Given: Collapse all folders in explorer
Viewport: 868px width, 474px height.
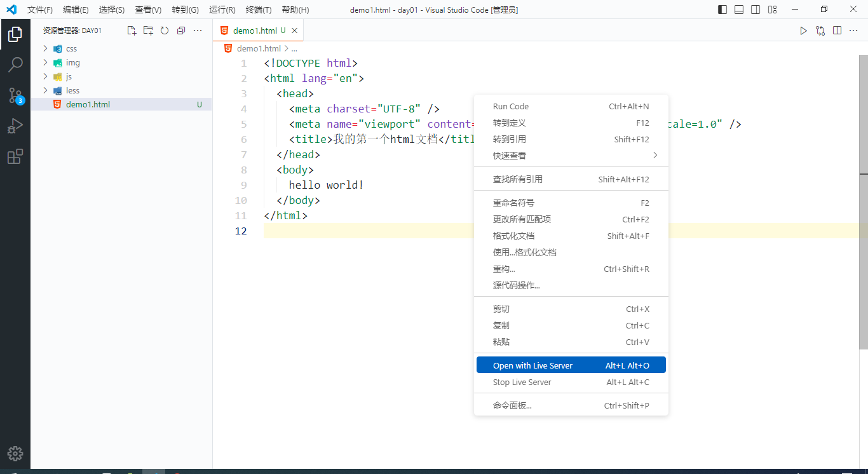Looking at the screenshot, I should (x=181, y=30).
